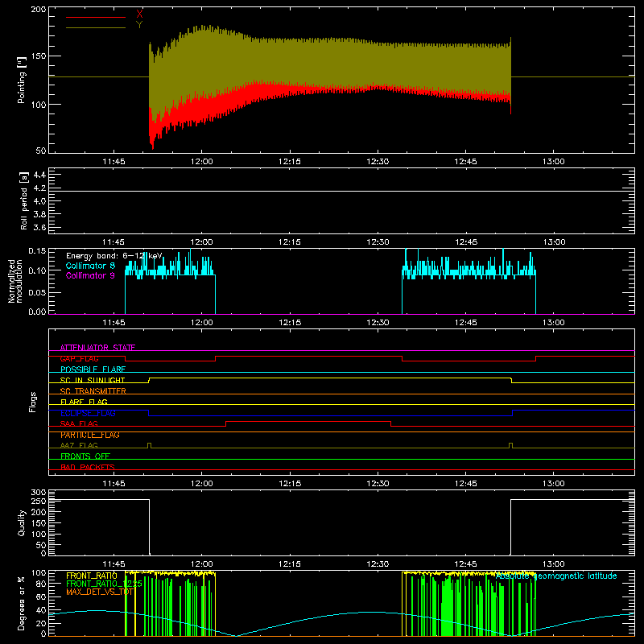
Task: Click the 0.05 tick on modulation axis
Action: pyautogui.click(x=37, y=292)
